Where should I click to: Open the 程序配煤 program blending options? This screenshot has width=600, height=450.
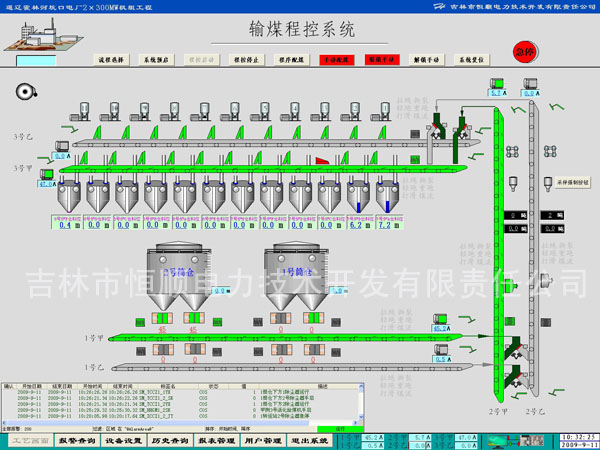(290, 60)
